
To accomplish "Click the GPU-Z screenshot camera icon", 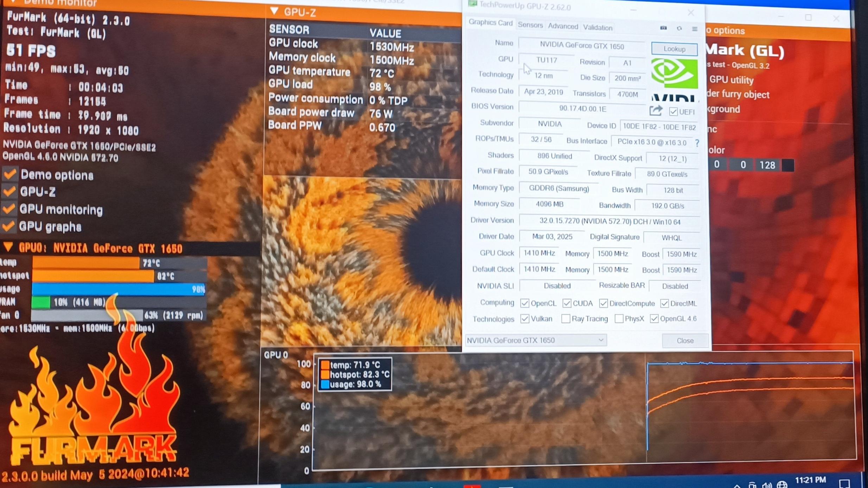I will 663,28.
